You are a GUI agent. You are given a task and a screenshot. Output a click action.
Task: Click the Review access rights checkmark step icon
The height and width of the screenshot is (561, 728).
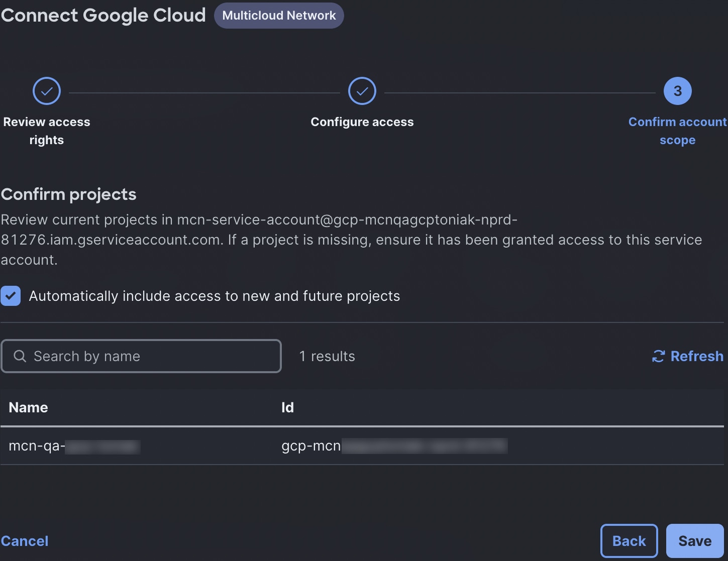pyautogui.click(x=47, y=91)
